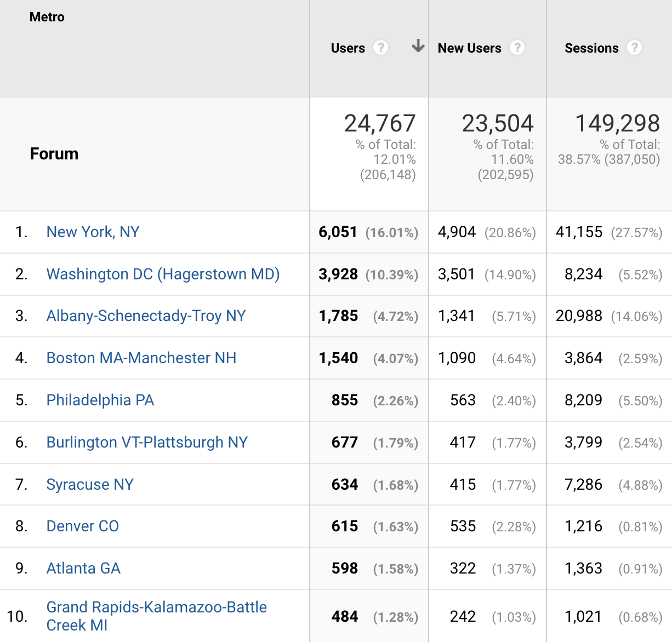Open the Burlington VT-Plattsburgh NY link

(x=146, y=442)
